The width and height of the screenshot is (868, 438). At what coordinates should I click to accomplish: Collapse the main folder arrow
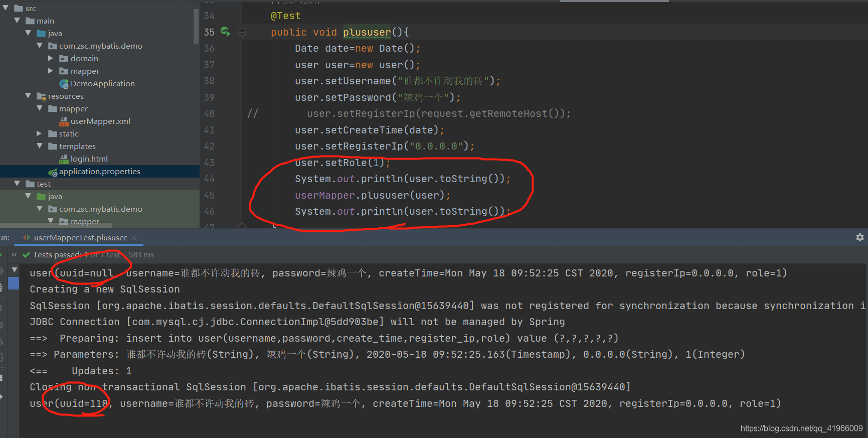point(17,21)
